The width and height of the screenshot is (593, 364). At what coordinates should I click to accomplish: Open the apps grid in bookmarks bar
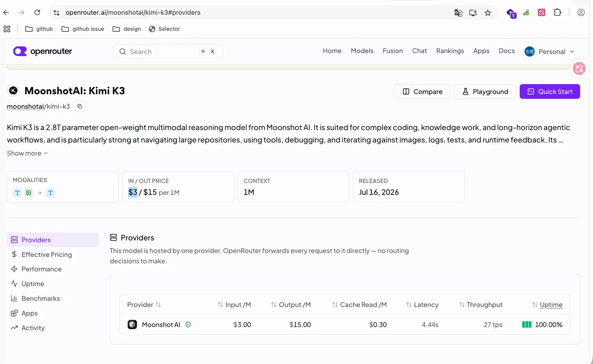coord(7,29)
